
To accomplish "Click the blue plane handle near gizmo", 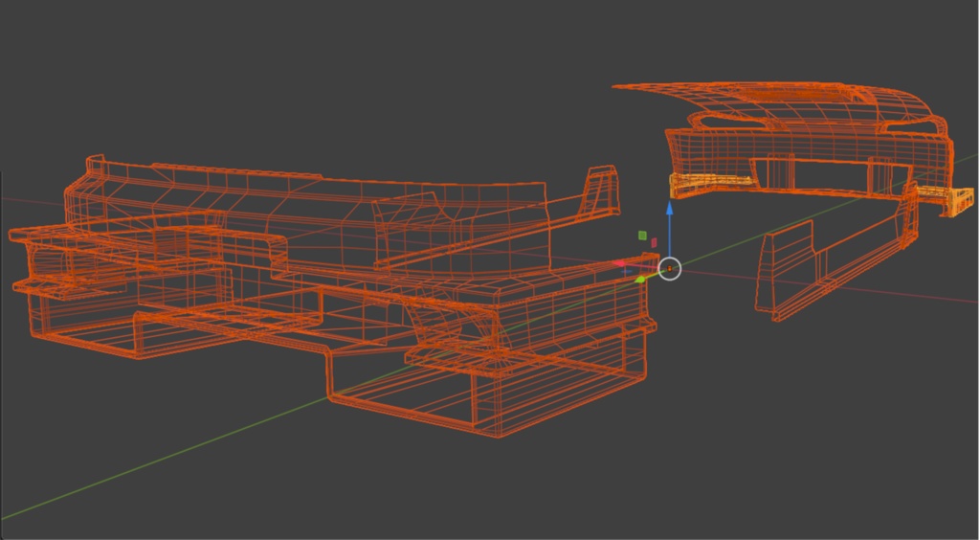I will (x=626, y=271).
